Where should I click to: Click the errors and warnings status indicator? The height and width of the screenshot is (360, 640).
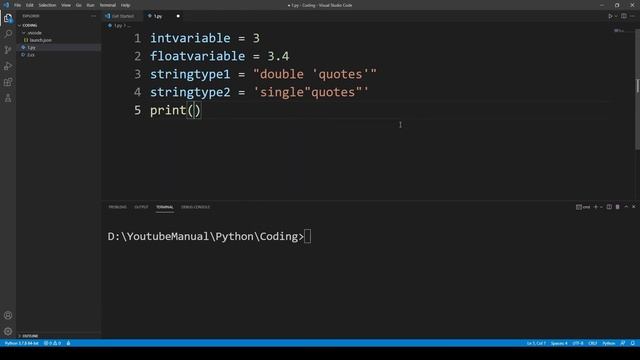click(x=52, y=343)
